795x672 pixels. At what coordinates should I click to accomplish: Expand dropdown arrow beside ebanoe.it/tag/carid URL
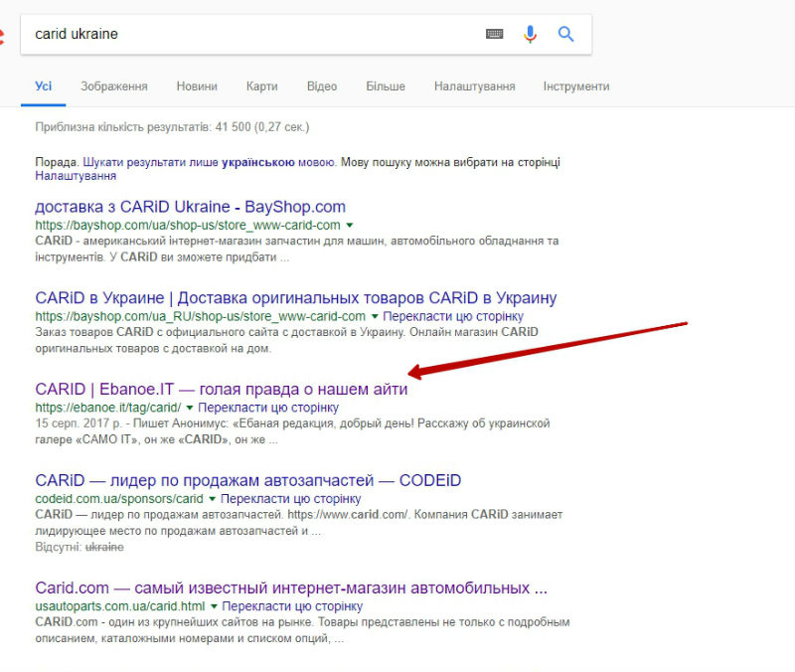189,408
